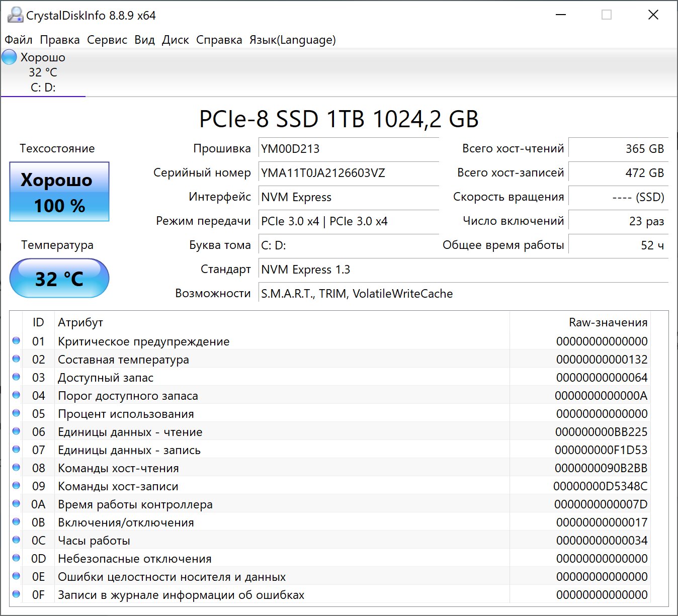This screenshot has height=616, width=678.
Task: Select the Часы работы attribute text
Action: pyautogui.click(x=94, y=541)
